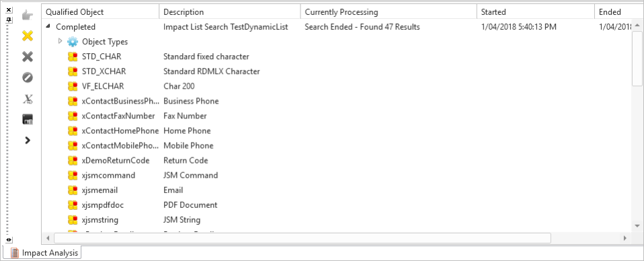Viewport: 644px width, 261px height.
Task: Select the xjsmemail row
Action: pos(337,190)
